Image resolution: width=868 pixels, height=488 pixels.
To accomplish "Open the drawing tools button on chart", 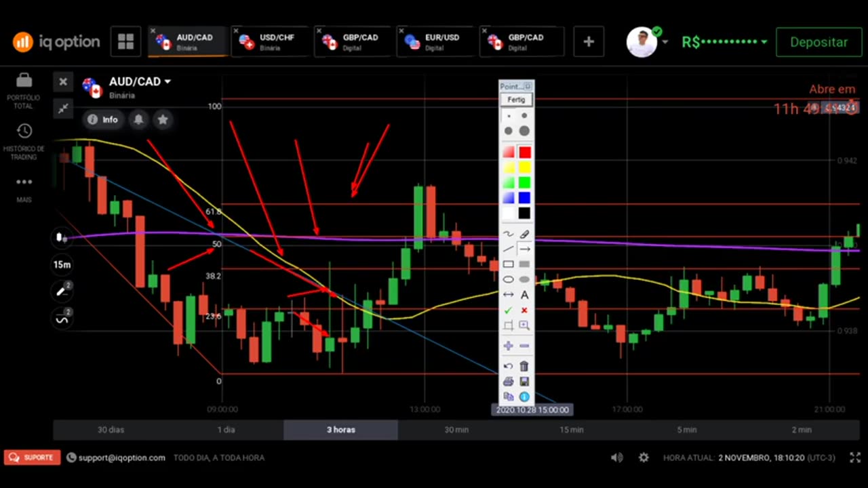I will click(x=62, y=291).
